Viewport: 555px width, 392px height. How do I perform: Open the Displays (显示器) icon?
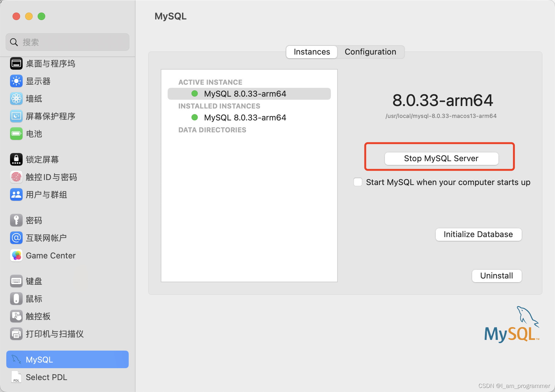(16, 81)
